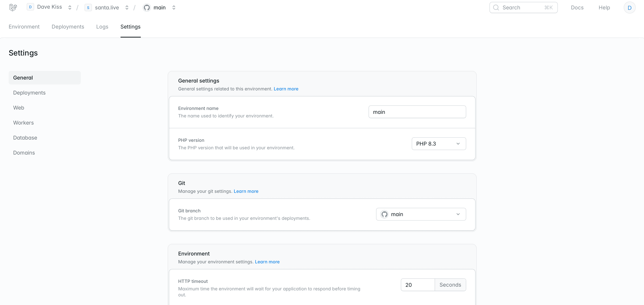Click the Search field

point(523,8)
